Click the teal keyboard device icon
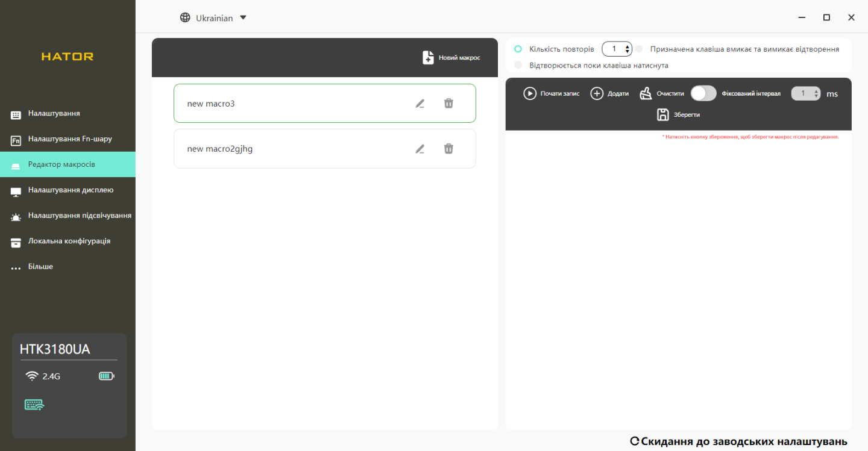This screenshot has height=451, width=868. (x=34, y=405)
